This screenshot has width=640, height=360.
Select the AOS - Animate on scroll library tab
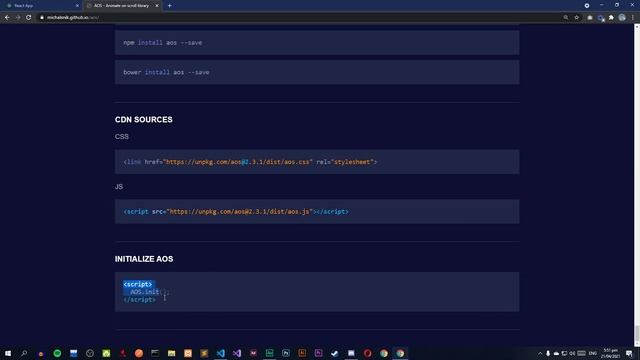click(122, 6)
